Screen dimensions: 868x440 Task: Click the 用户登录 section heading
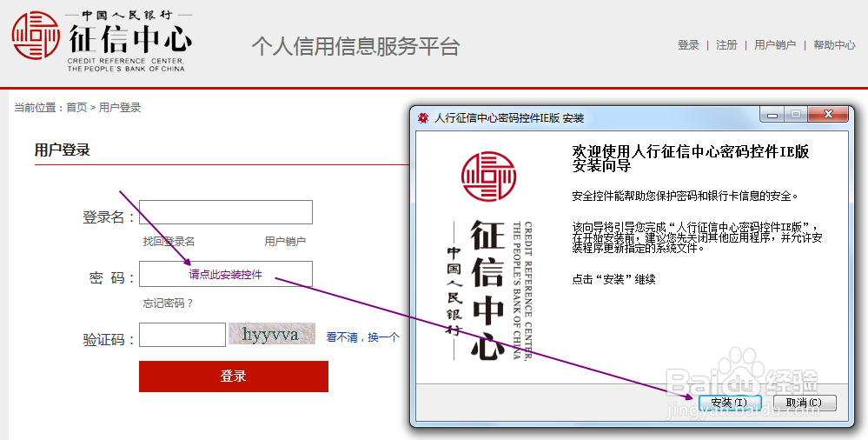click(62, 150)
